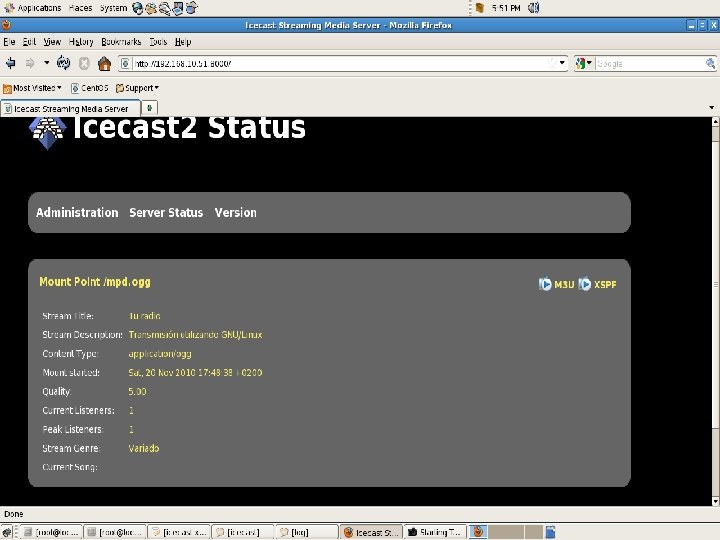Open the search engine selector dropdown
720x540 pixels.
point(584,63)
